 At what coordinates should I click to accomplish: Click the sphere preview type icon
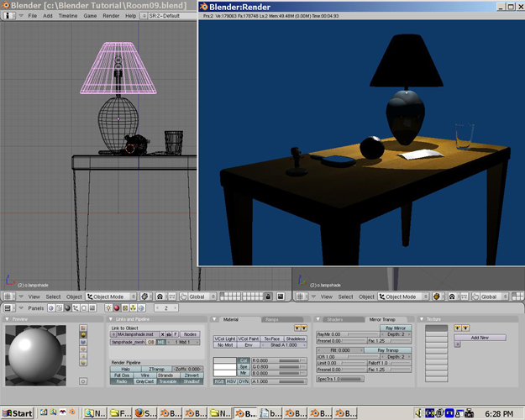[83, 336]
